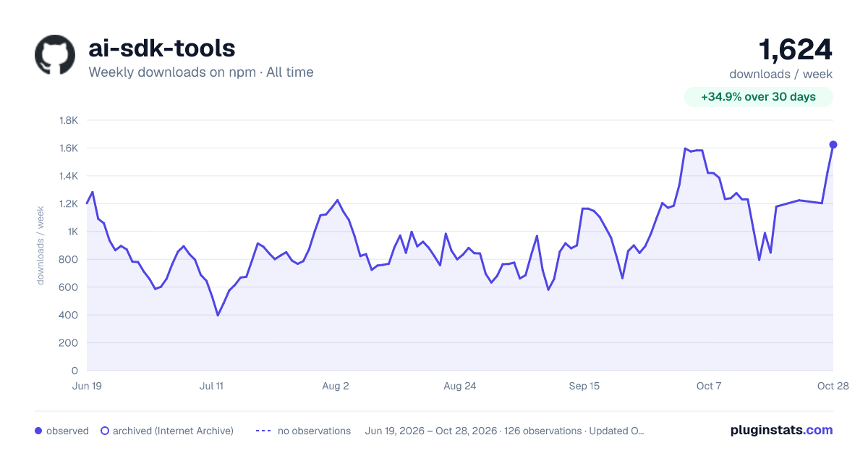Click the latest data point on Oct 28
This screenshot has height=456, width=868.
click(833, 145)
